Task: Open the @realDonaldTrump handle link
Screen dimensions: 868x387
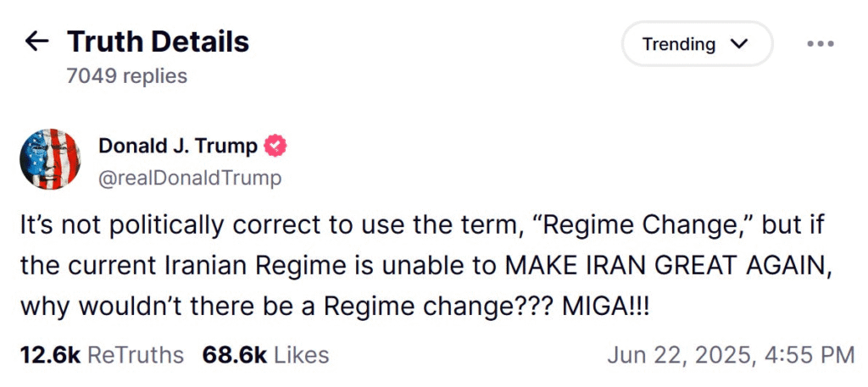Action: [x=190, y=179]
